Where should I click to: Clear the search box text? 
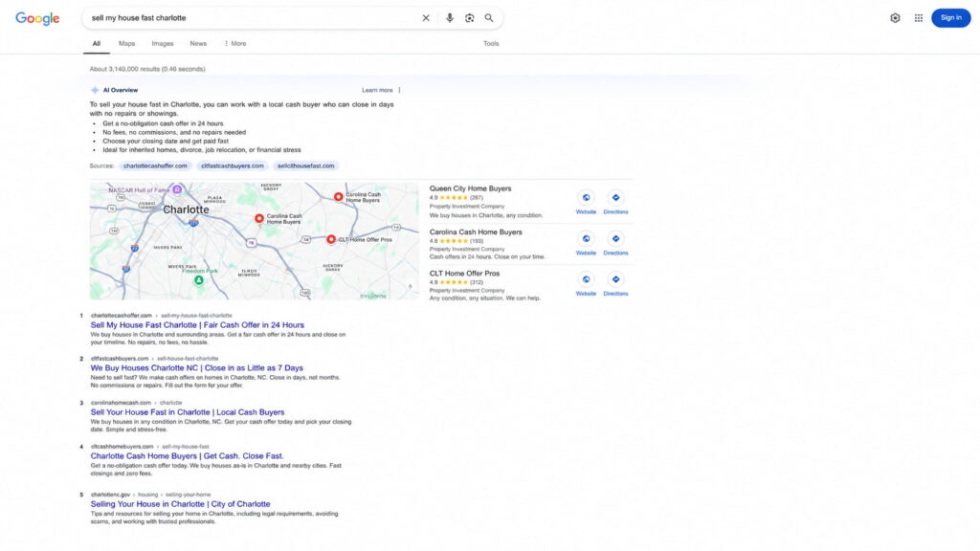coord(426,18)
